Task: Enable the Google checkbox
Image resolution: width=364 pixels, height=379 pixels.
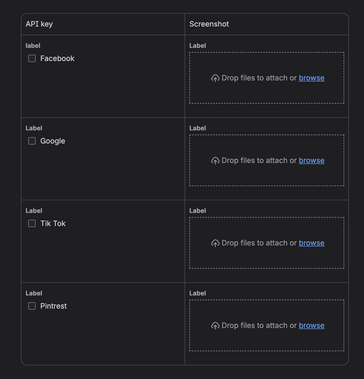Action: tap(32, 141)
